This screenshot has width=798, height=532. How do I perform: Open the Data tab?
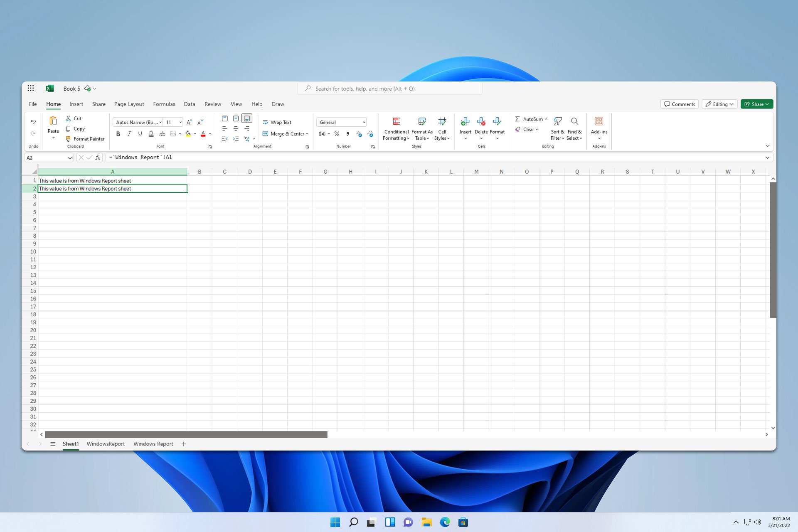(190, 104)
